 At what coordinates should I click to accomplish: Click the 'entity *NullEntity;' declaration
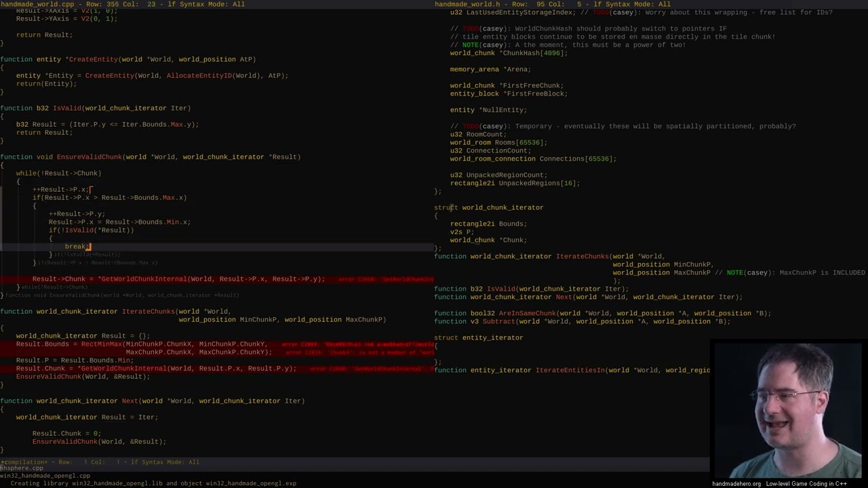click(x=488, y=110)
